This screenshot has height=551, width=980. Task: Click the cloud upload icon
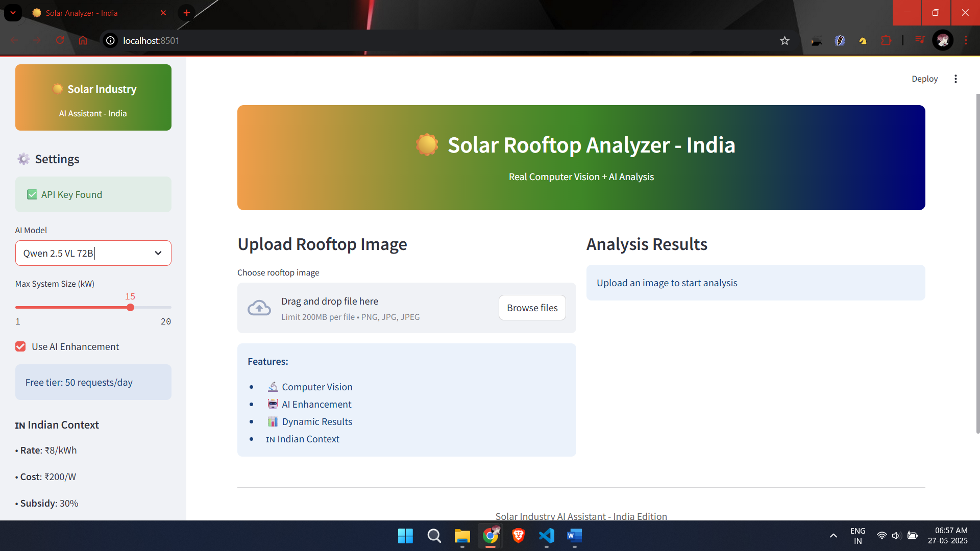pos(259,308)
